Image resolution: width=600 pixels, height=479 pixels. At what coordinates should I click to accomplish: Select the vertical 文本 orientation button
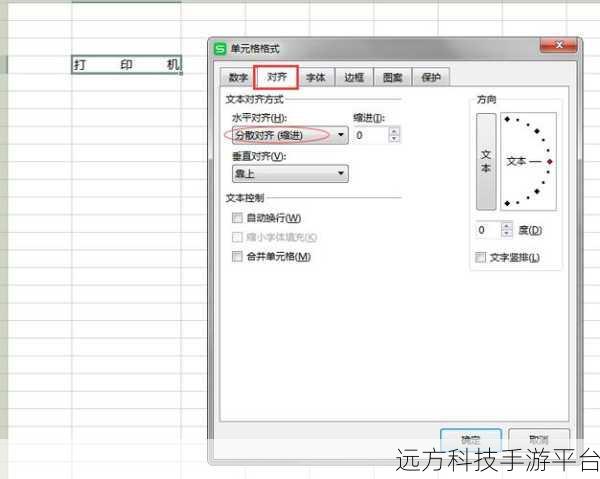tap(486, 161)
